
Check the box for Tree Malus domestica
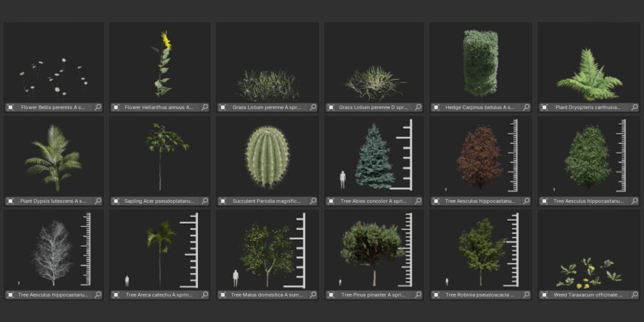[223, 294]
